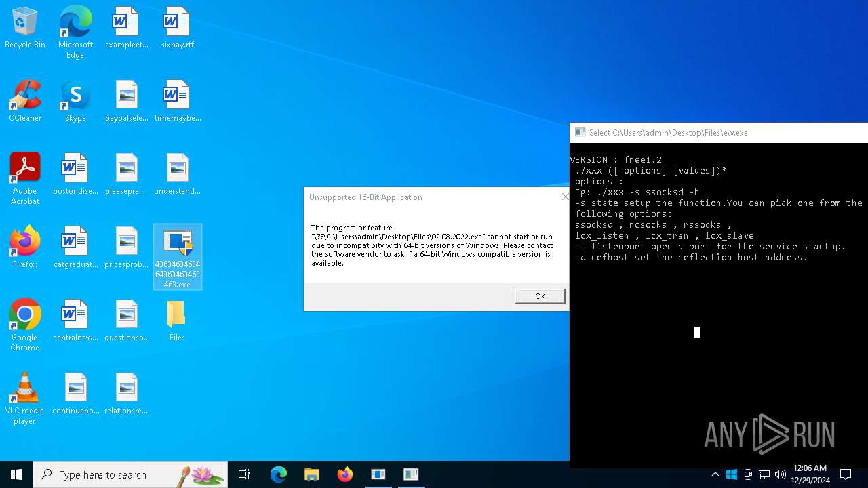Select the relationsre... image file
868x488 pixels.
[x=126, y=394]
